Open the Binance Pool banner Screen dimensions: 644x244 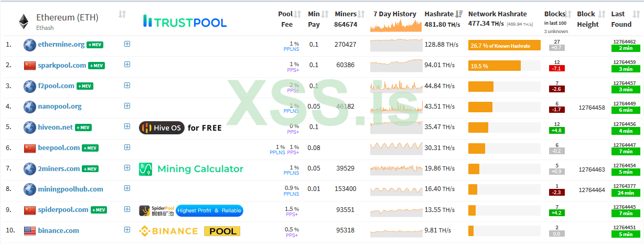tap(189, 231)
